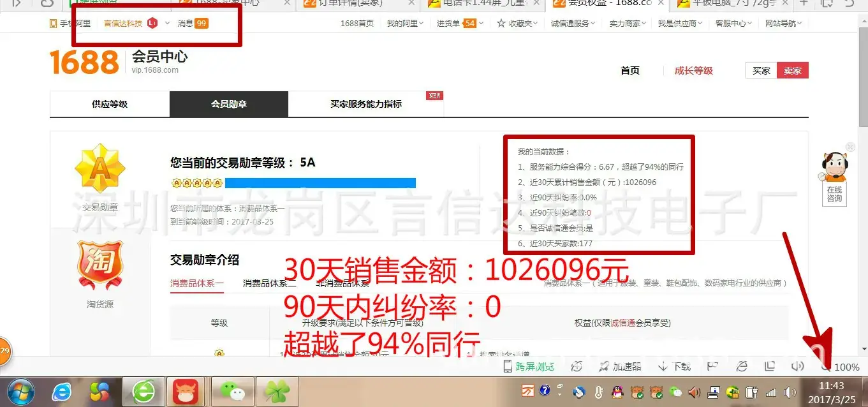Click the browser forward arrow button

17,3
